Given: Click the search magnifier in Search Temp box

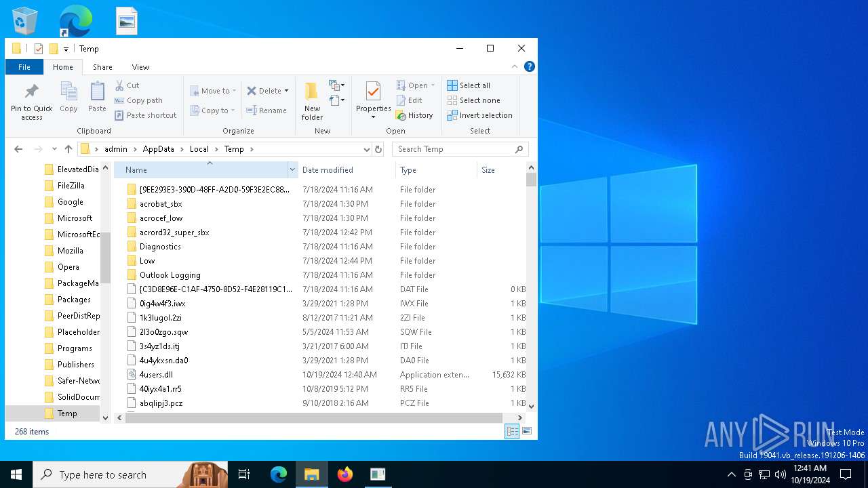Looking at the screenshot, I should [x=519, y=149].
